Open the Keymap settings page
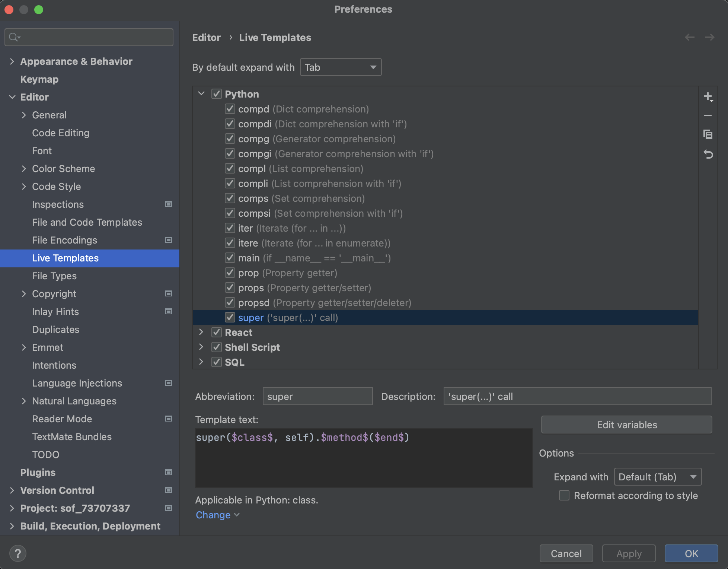 pyautogui.click(x=39, y=79)
